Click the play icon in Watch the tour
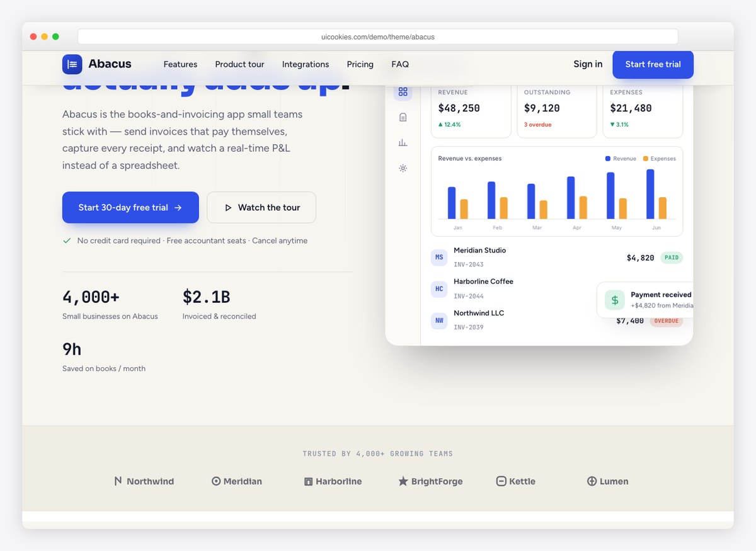The height and width of the screenshot is (551, 756). click(x=228, y=208)
